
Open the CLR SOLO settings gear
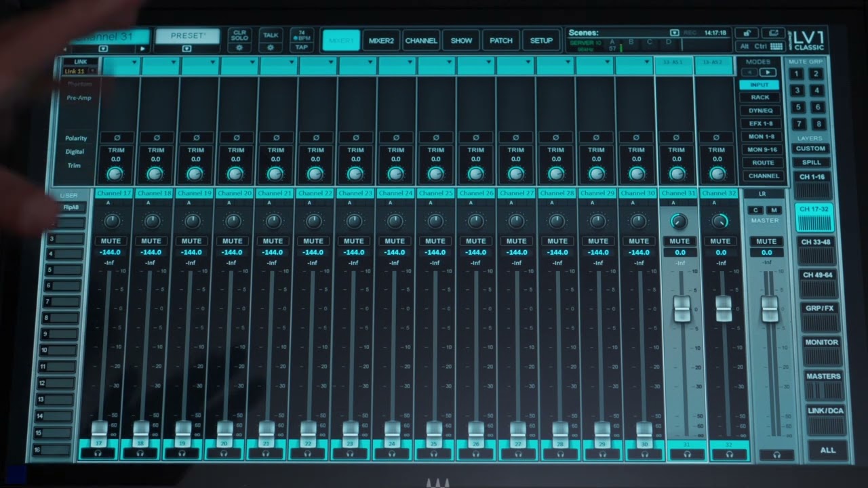pyautogui.click(x=239, y=48)
